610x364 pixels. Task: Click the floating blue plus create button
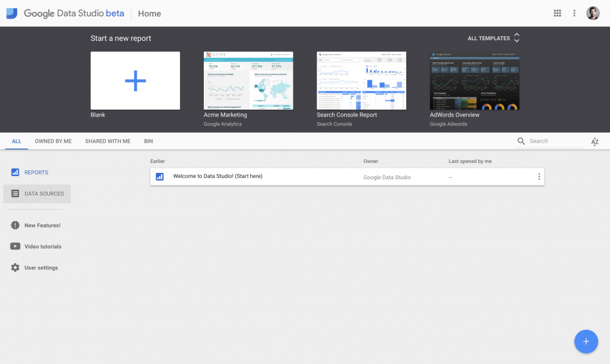click(x=586, y=341)
